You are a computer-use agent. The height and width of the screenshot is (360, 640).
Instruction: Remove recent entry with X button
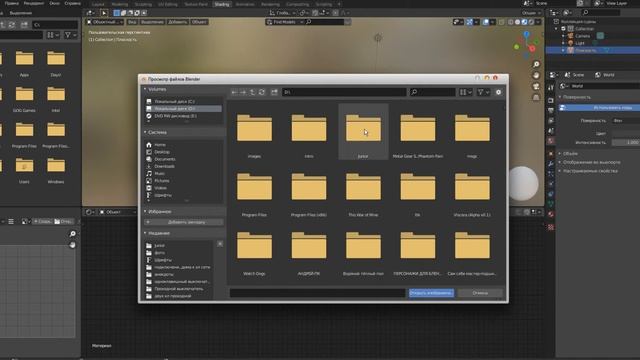[x=220, y=244]
